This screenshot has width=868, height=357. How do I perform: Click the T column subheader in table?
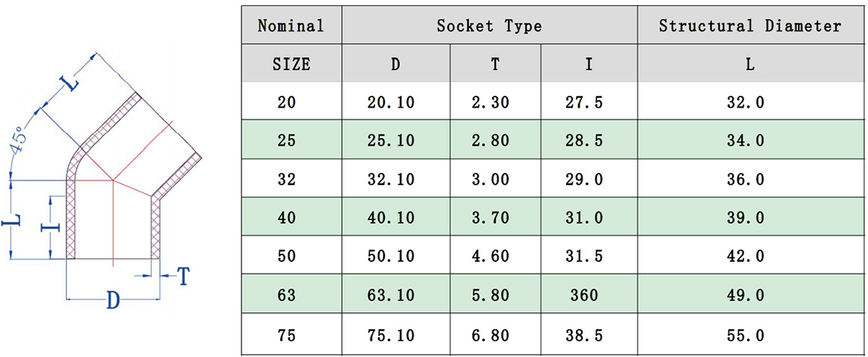coord(495,65)
